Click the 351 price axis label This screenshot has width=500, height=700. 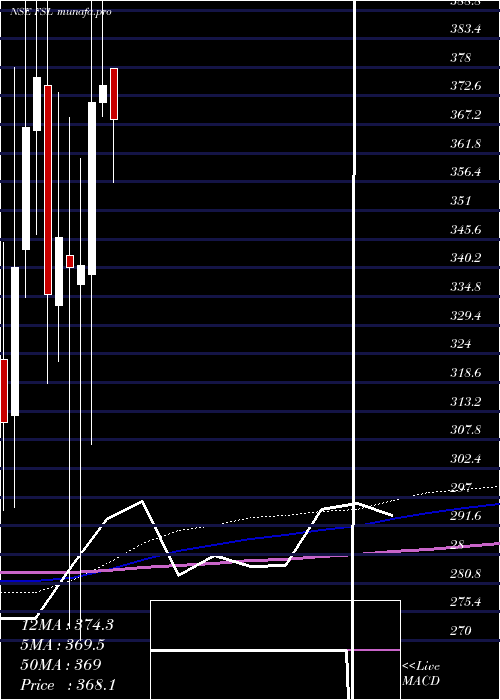[460, 200]
